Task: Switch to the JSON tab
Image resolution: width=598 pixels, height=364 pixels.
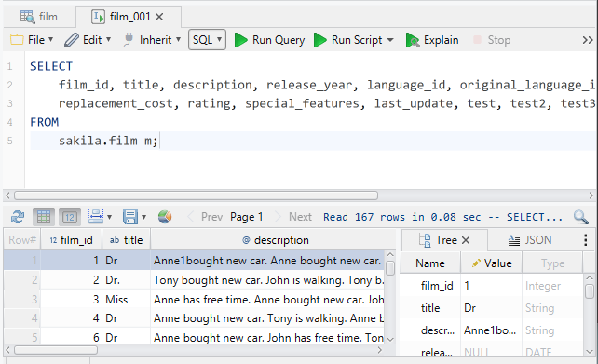Action: pos(530,240)
